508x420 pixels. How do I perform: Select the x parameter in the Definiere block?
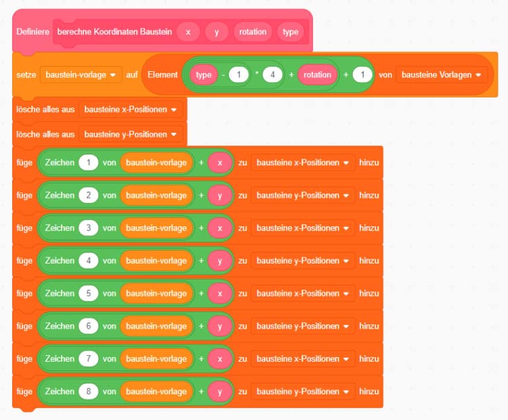(x=188, y=32)
